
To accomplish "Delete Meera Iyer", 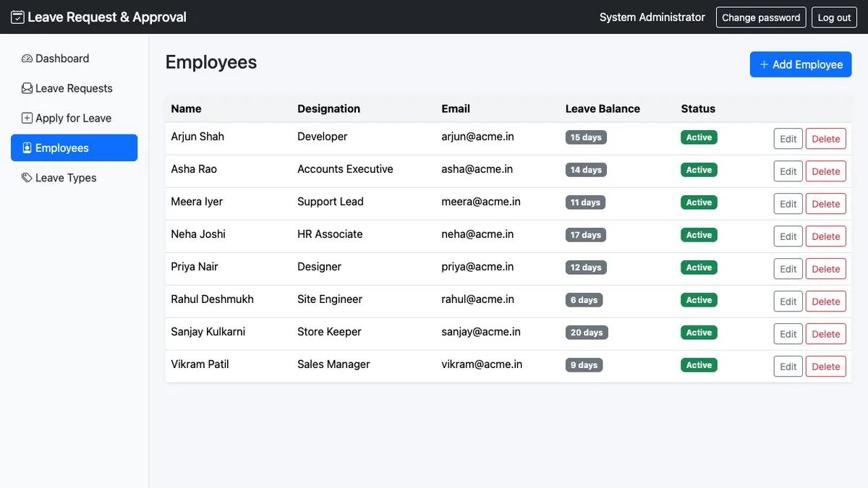I will coord(826,204).
